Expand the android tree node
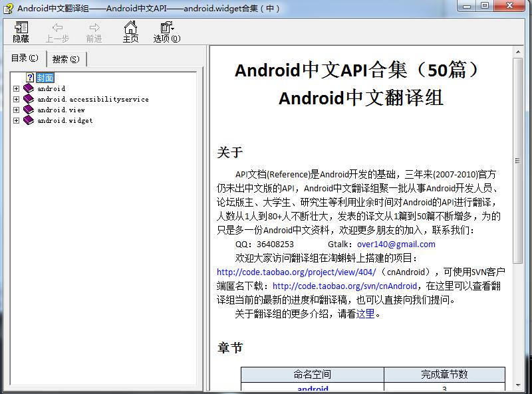 [x=16, y=88]
